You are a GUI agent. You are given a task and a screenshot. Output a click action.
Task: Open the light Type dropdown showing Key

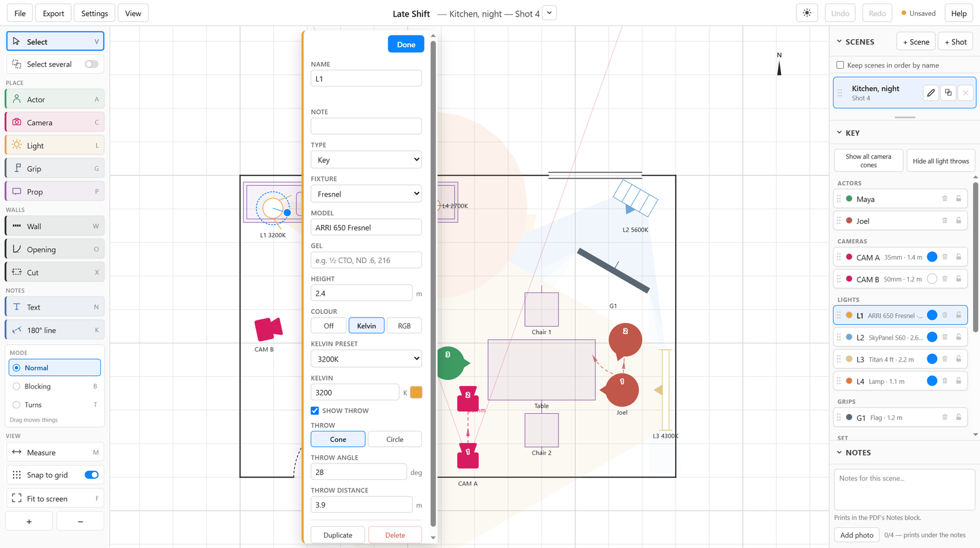tap(366, 160)
